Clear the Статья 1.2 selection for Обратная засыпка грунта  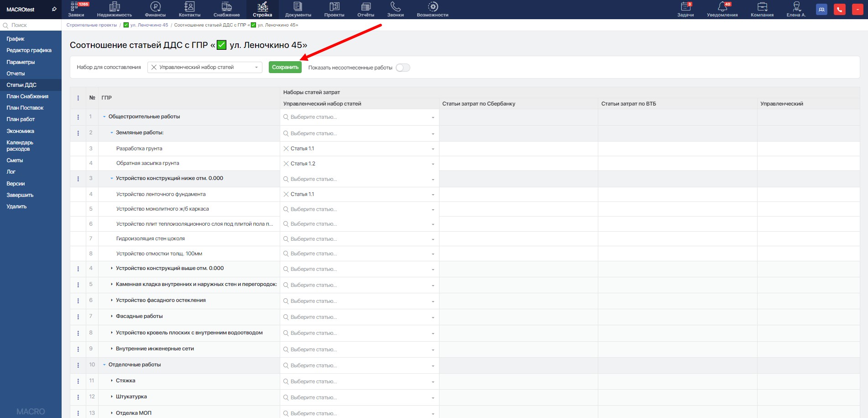[x=286, y=164]
